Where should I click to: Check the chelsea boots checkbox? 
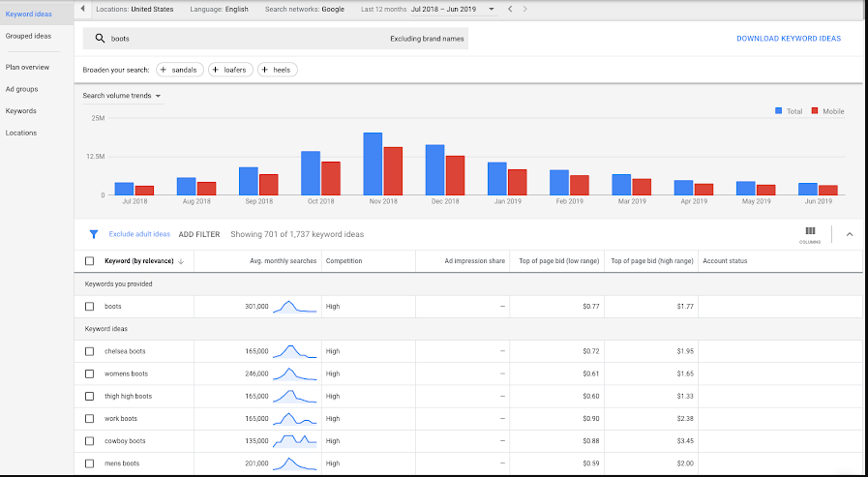click(x=90, y=351)
